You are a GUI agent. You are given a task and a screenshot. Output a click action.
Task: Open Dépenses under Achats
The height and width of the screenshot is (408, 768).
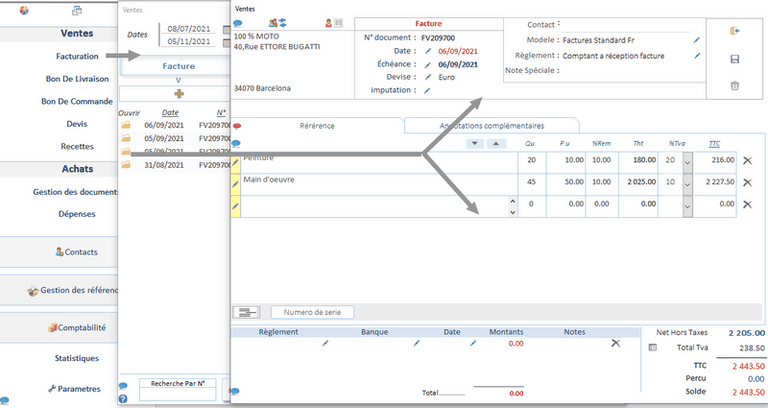pos(77,214)
